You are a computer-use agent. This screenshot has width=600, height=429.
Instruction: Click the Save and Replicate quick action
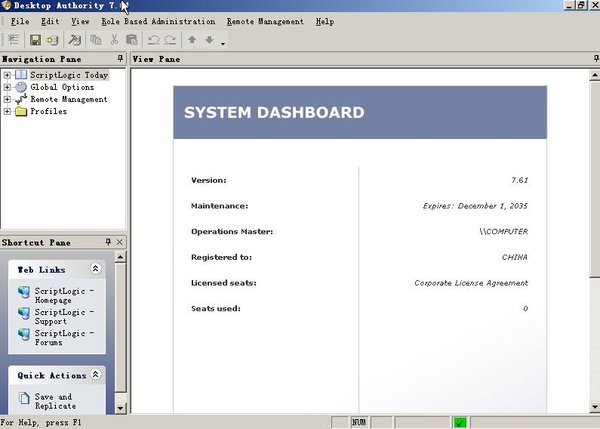(55, 401)
